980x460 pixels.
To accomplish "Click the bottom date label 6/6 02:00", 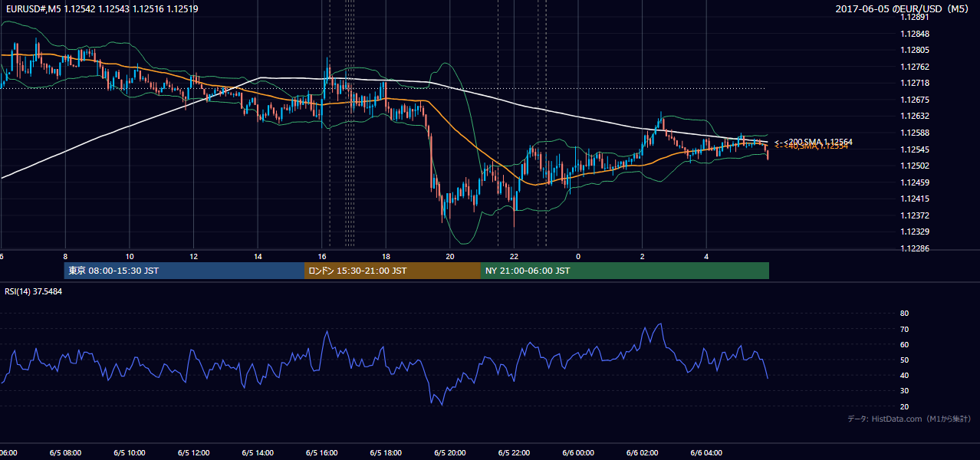I will tap(643, 452).
